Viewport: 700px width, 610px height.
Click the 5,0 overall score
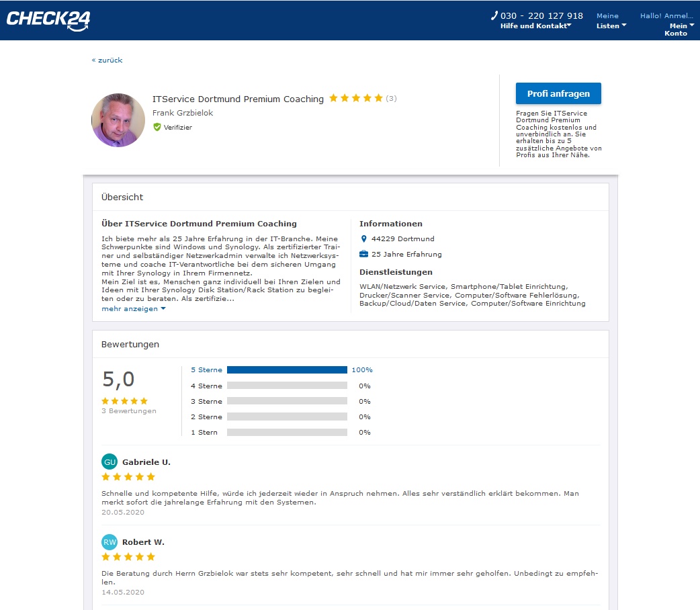click(118, 380)
